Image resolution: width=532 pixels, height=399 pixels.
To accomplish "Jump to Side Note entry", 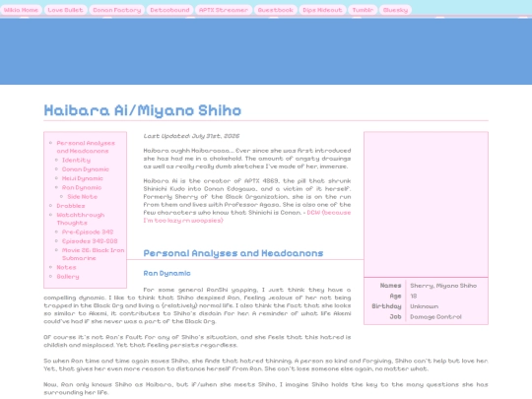I will tap(83, 197).
